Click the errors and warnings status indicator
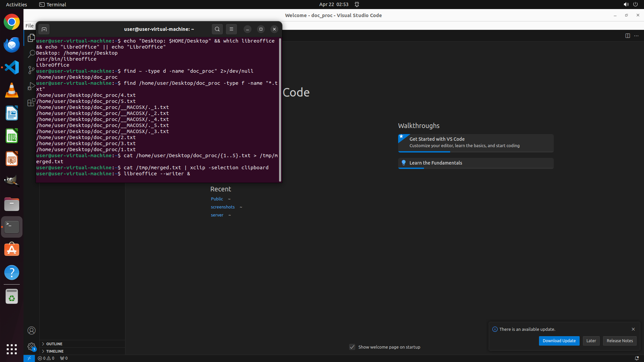This screenshot has width=644, height=362. (x=46, y=358)
